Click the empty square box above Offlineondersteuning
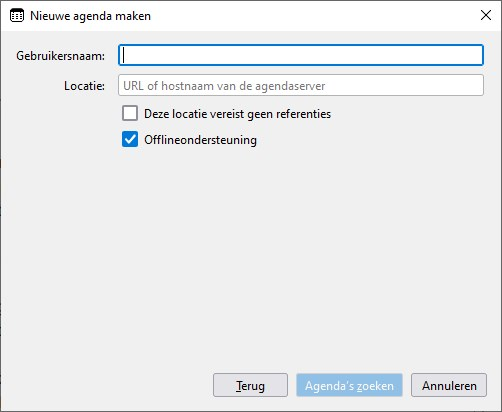Screen dimensions: 502x412 [130, 113]
